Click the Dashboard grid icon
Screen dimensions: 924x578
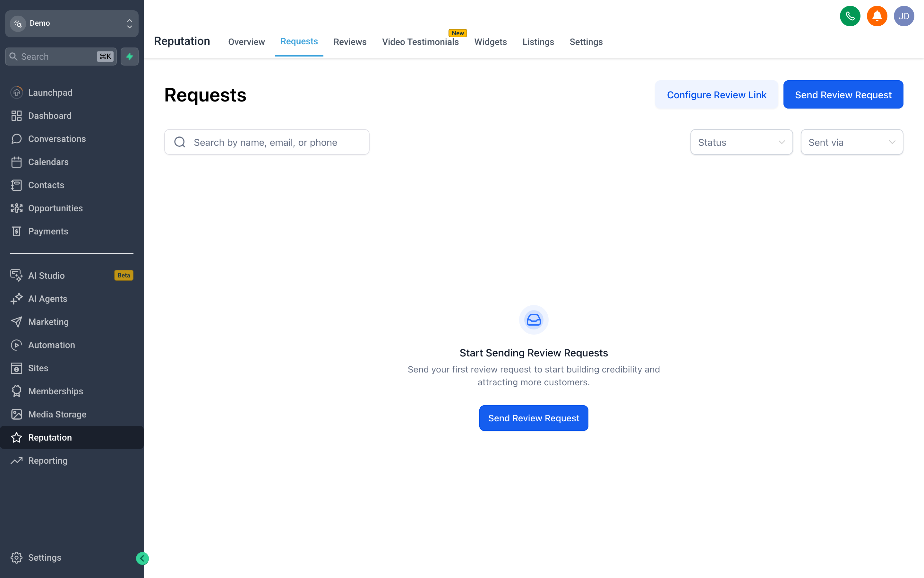(16, 116)
